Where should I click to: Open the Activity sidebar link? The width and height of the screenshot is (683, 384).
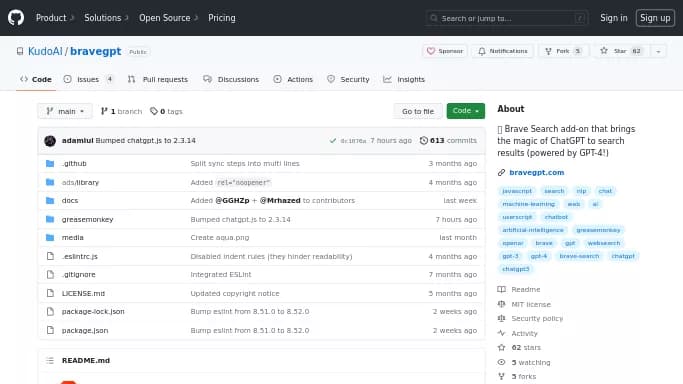click(x=518, y=333)
